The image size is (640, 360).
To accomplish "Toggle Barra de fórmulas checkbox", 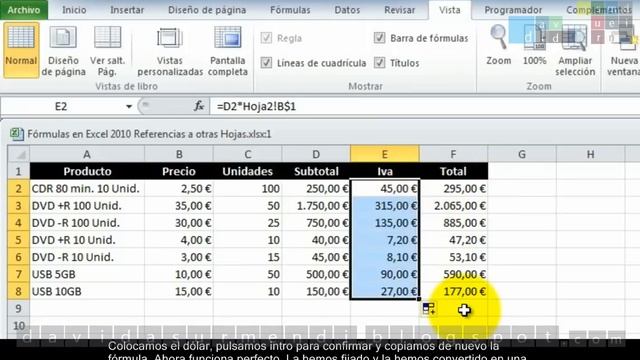I will click(379, 38).
